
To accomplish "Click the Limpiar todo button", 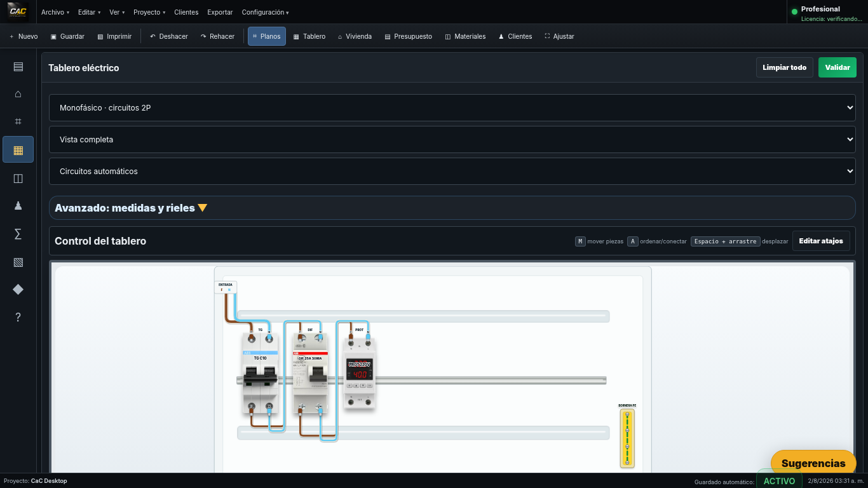I will pos(784,67).
